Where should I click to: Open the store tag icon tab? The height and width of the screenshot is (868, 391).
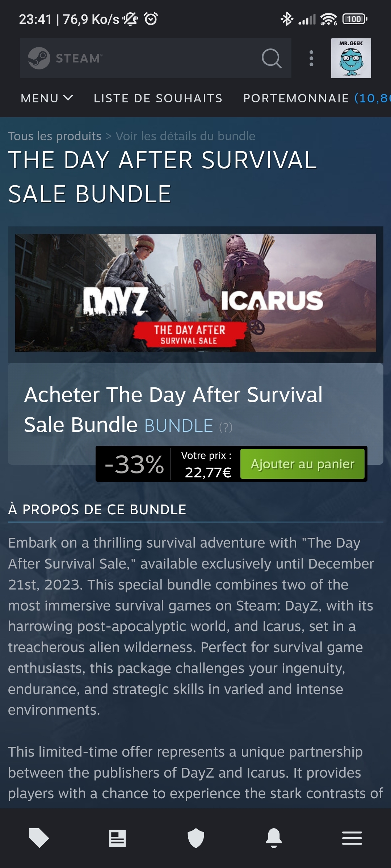[x=39, y=838]
